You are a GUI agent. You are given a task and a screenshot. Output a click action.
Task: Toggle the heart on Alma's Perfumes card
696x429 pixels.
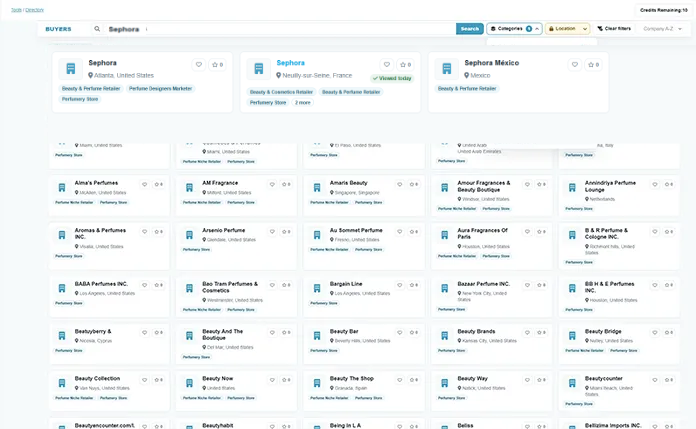[x=144, y=184]
